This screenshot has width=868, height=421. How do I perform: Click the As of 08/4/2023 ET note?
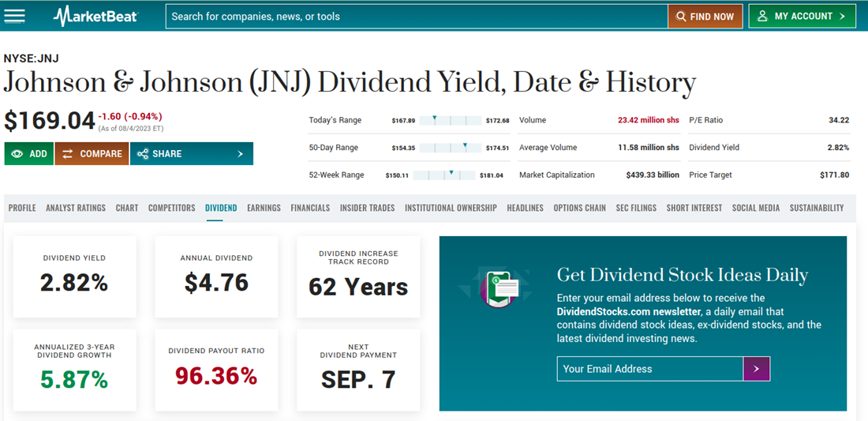coord(131,129)
